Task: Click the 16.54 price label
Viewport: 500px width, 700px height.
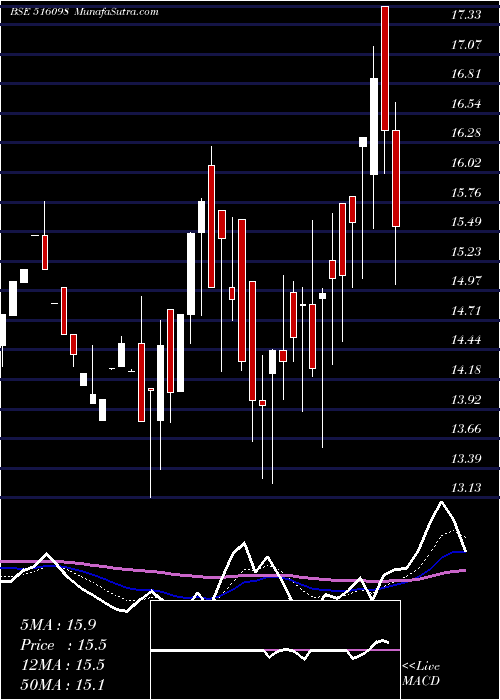Action: click(x=466, y=104)
